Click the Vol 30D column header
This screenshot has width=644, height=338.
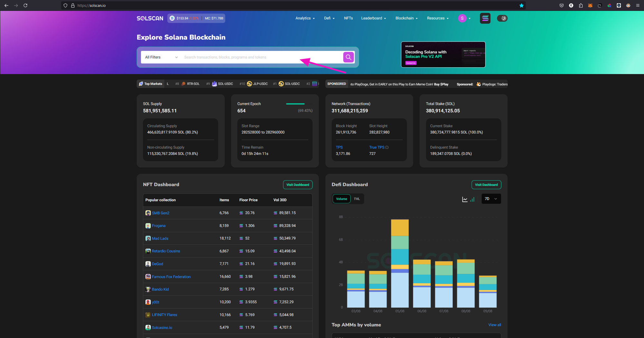tap(280, 200)
